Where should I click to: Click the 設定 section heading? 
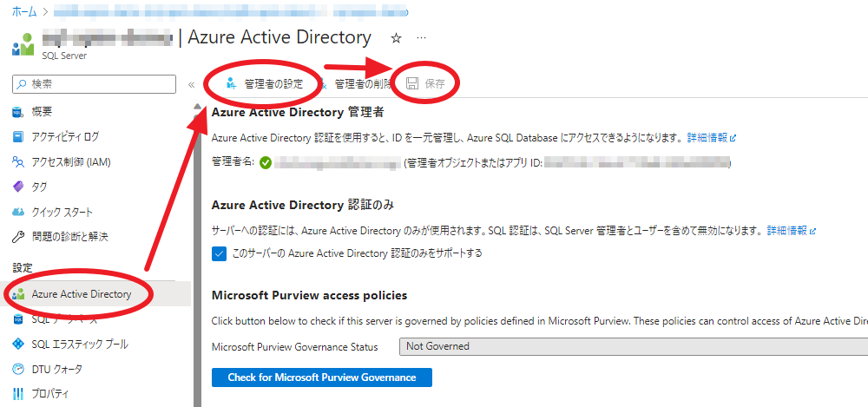pyautogui.click(x=23, y=267)
